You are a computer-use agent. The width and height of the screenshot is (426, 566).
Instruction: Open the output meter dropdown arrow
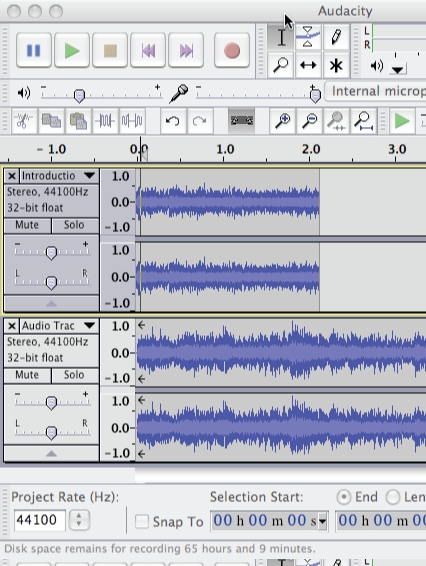[398, 69]
